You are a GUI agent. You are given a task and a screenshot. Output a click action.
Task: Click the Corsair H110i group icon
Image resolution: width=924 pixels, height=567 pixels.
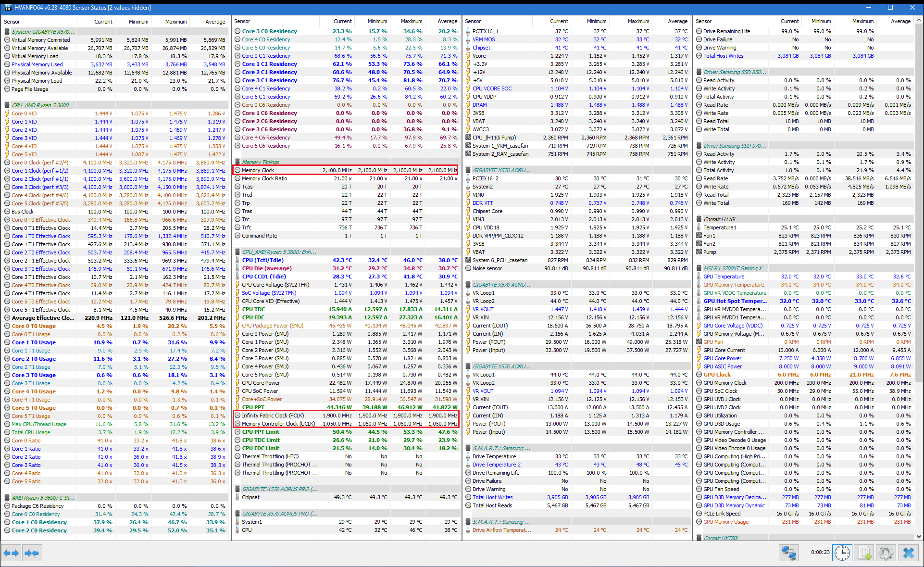699,219
